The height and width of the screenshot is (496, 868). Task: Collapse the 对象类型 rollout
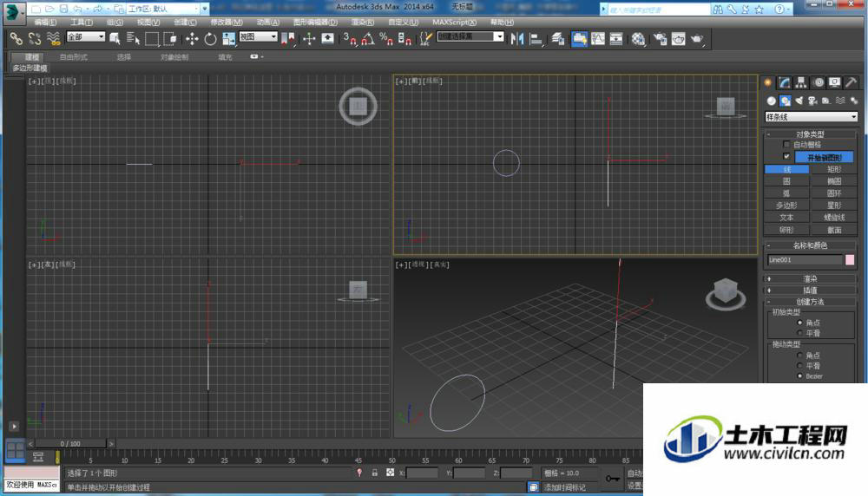point(811,134)
